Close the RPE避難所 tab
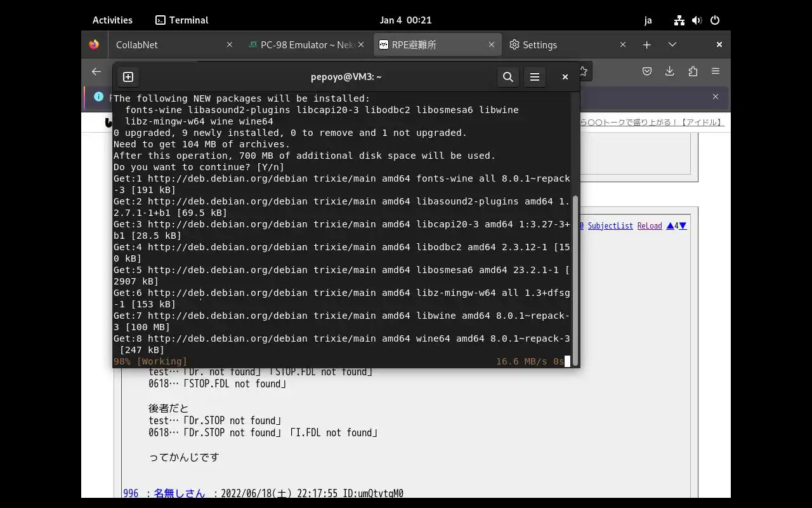This screenshot has height=508, width=812. pyautogui.click(x=491, y=45)
